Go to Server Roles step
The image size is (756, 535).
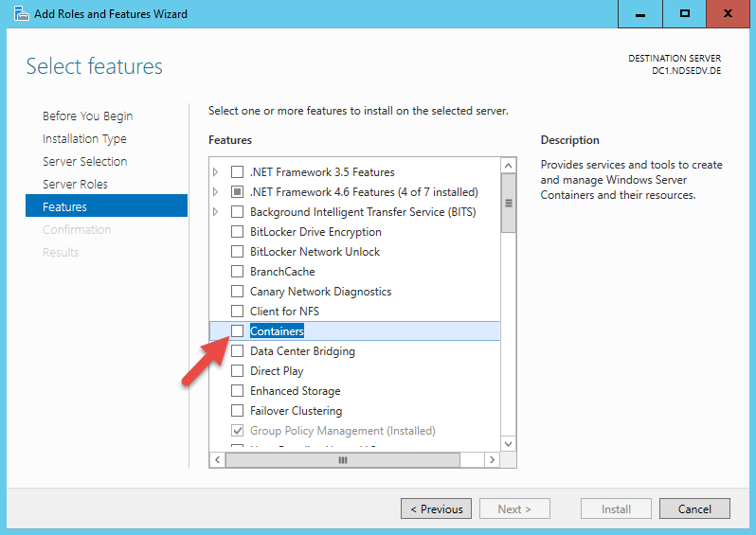(75, 185)
